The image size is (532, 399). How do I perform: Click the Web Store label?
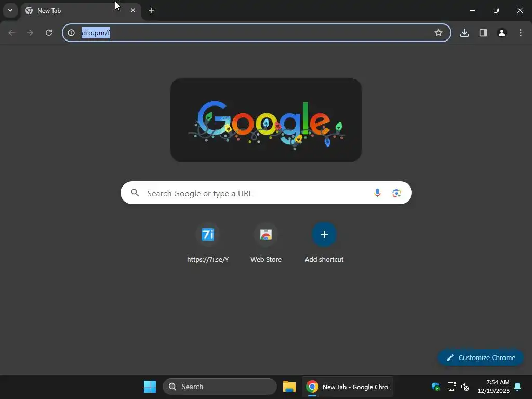[266, 260]
